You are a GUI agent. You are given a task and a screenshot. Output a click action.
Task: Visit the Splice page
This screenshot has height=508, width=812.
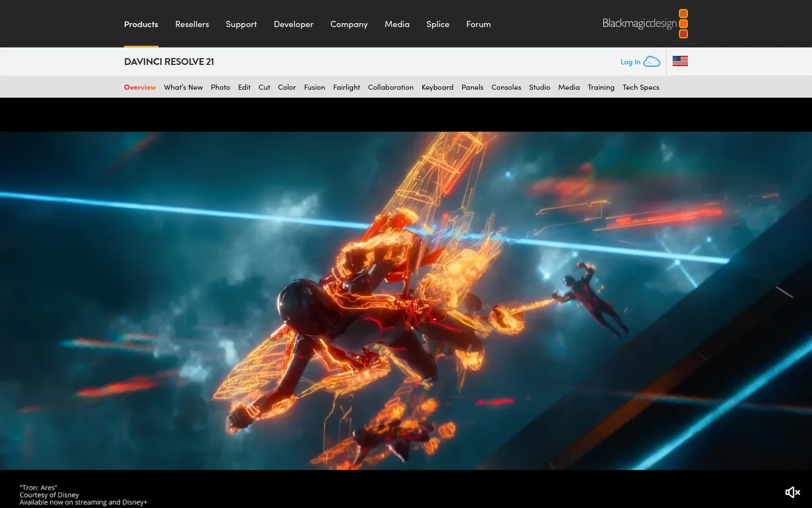coord(438,24)
